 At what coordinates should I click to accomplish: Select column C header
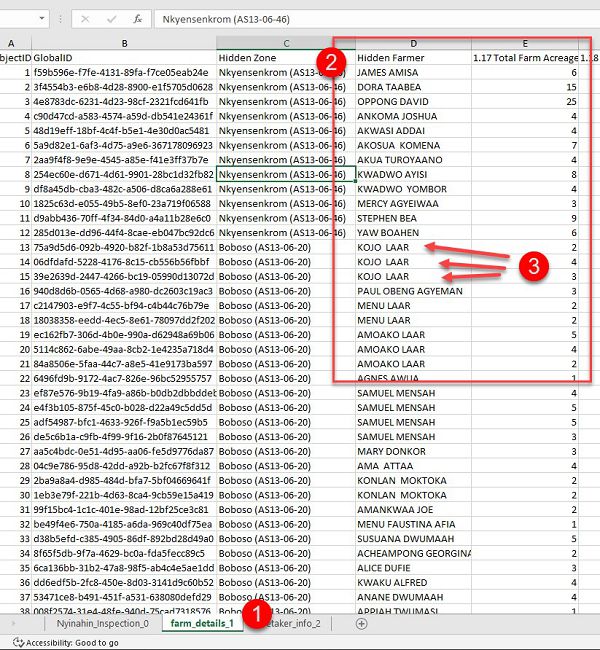click(286, 44)
